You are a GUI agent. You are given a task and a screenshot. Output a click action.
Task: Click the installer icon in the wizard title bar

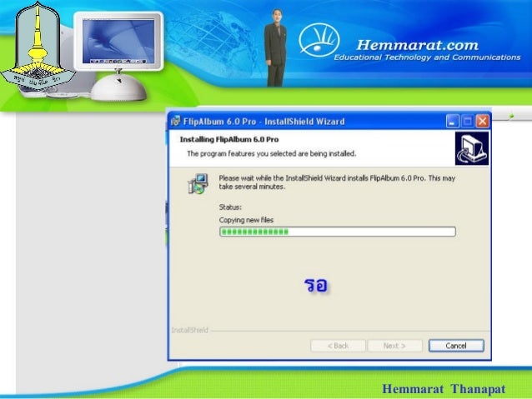coord(175,121)
